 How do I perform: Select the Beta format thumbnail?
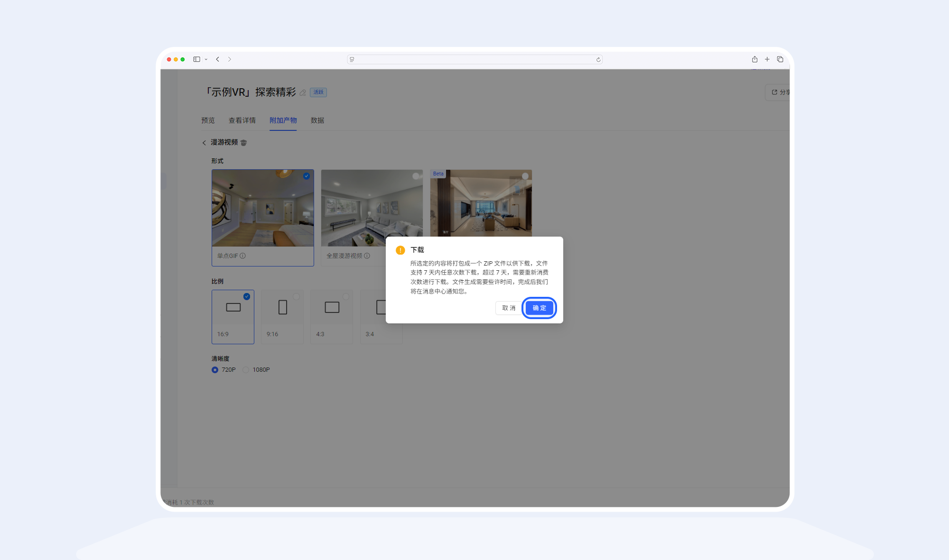click(481, 203)
